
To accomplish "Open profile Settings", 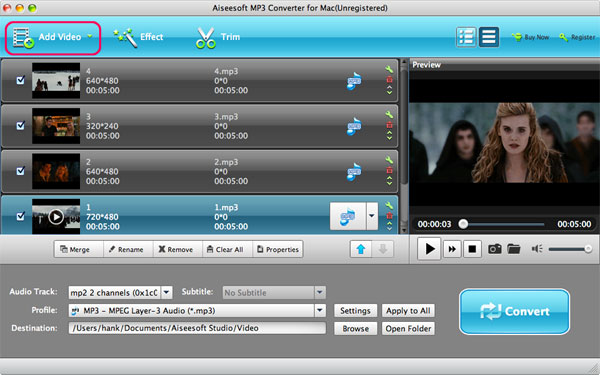I will pos(355,311).
